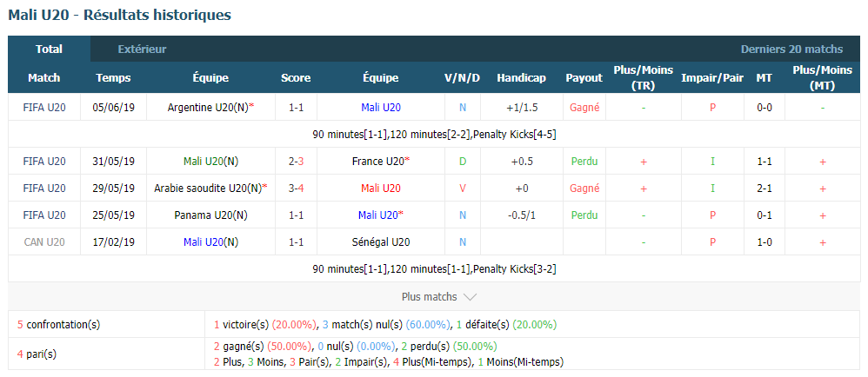Click the 3-4 score in the Arabie saoudite row
868x377 pixels.
pos(297,188)
